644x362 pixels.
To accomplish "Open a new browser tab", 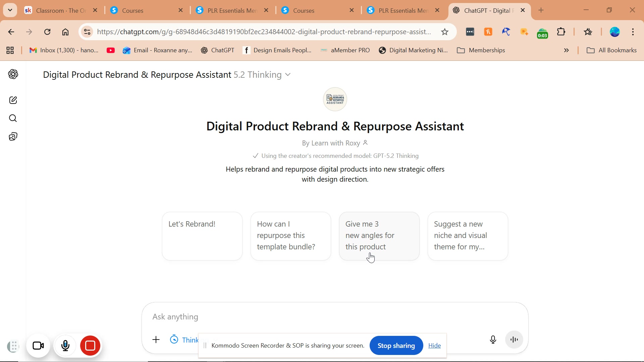I will click(541, 10).
